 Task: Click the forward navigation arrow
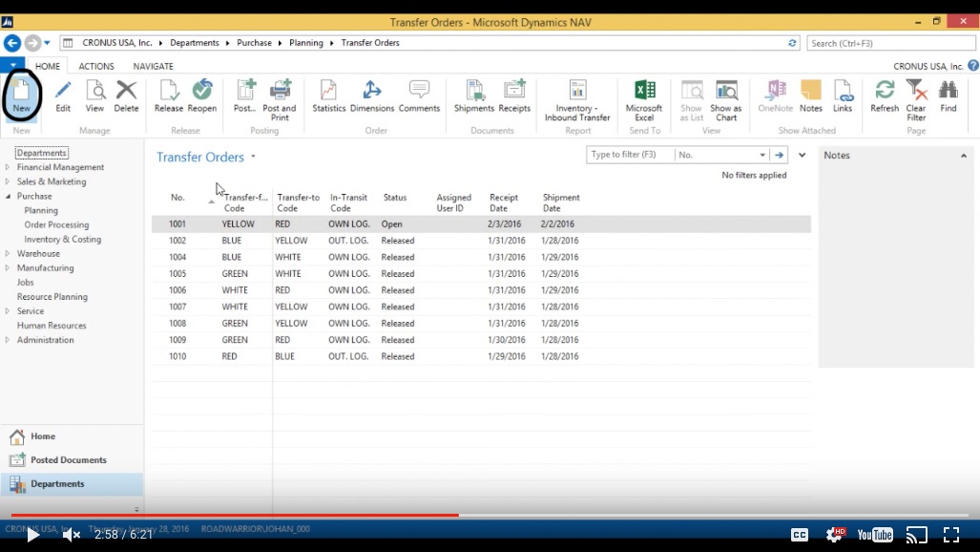coord(31,43)
